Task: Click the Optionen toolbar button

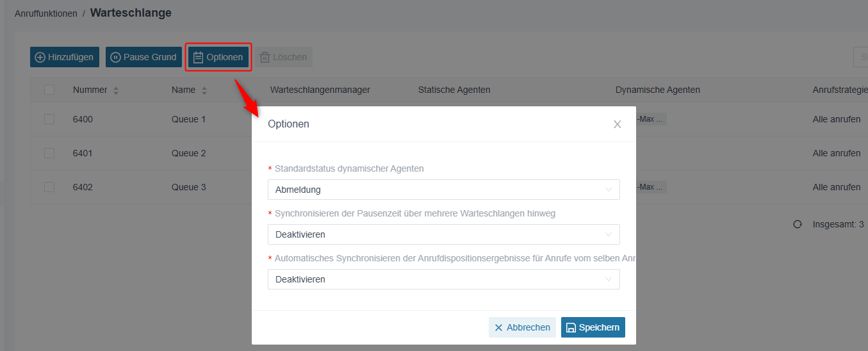Action: pos(218,57)
